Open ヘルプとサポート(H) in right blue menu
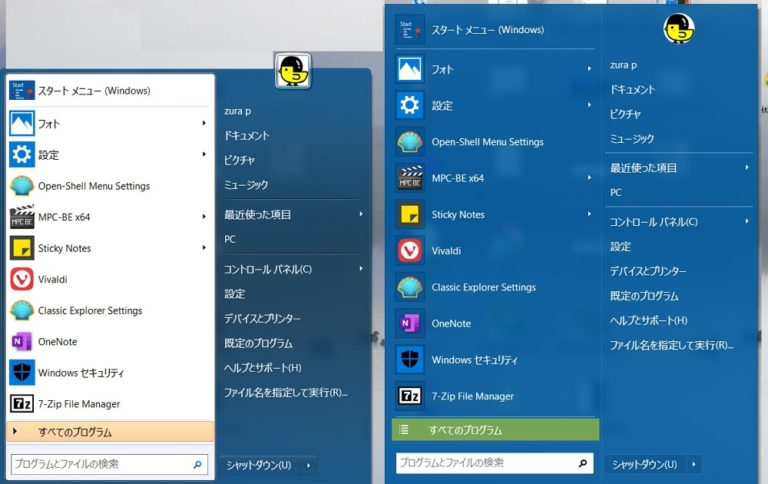This screenshot has width=768, height=484. pyautogui.click(x=648, y=320)
